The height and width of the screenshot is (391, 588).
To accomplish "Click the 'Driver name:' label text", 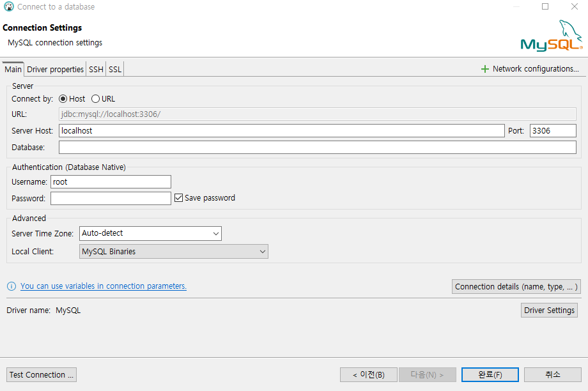I will (x=29, y=310).
